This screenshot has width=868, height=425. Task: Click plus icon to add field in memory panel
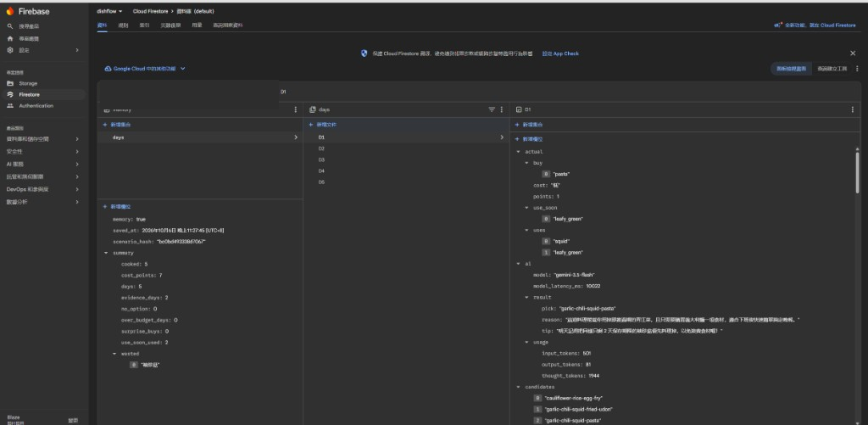(105, 206)
